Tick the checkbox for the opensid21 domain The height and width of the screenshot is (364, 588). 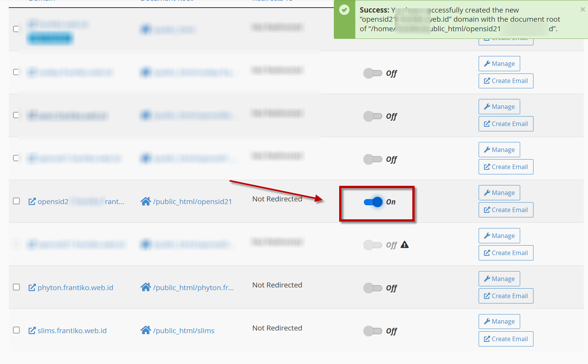(16, 201)
